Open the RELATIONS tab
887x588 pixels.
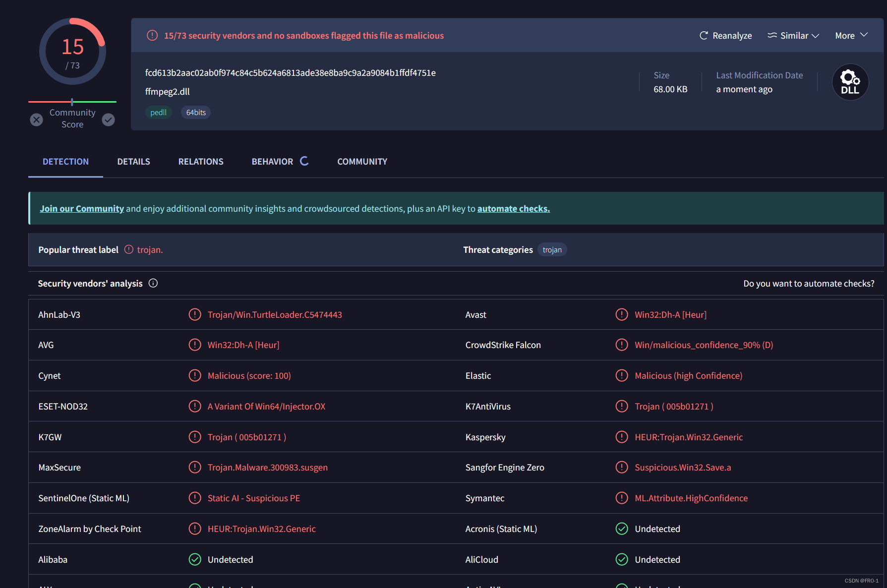pyautogui.click(x=201, y=162)
